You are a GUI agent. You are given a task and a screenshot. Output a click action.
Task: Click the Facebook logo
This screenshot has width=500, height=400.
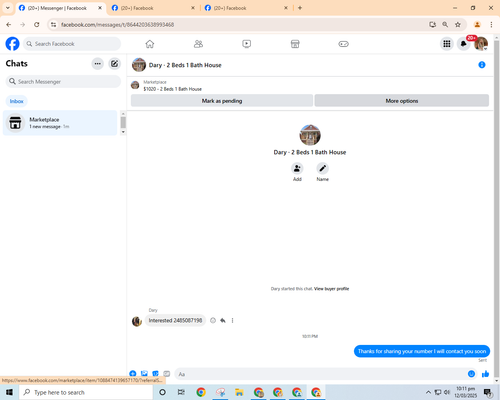(x=12, y=44)
